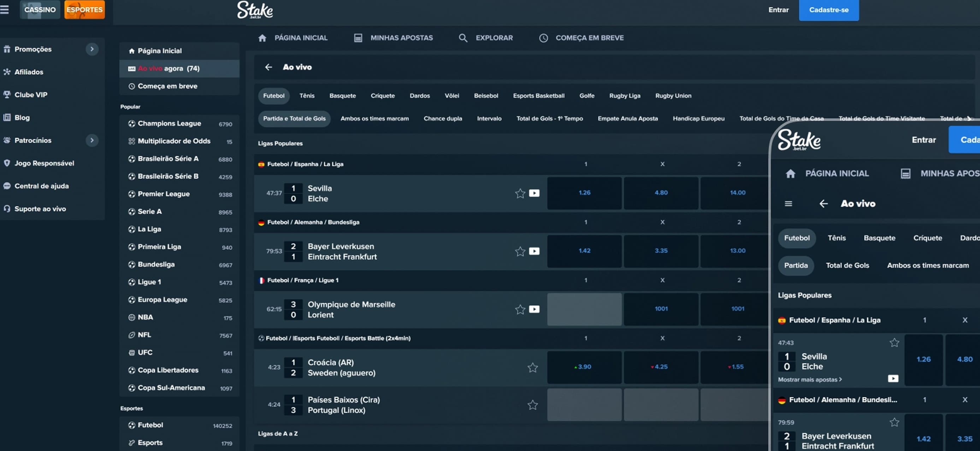Bet on Sweden (aguero) at 1.55

735,367
